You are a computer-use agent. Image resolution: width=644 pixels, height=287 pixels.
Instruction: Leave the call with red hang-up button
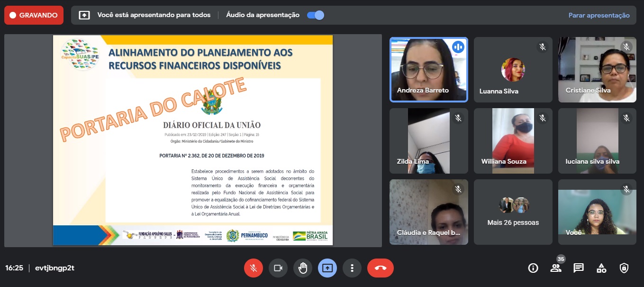[x=380, y=268]
